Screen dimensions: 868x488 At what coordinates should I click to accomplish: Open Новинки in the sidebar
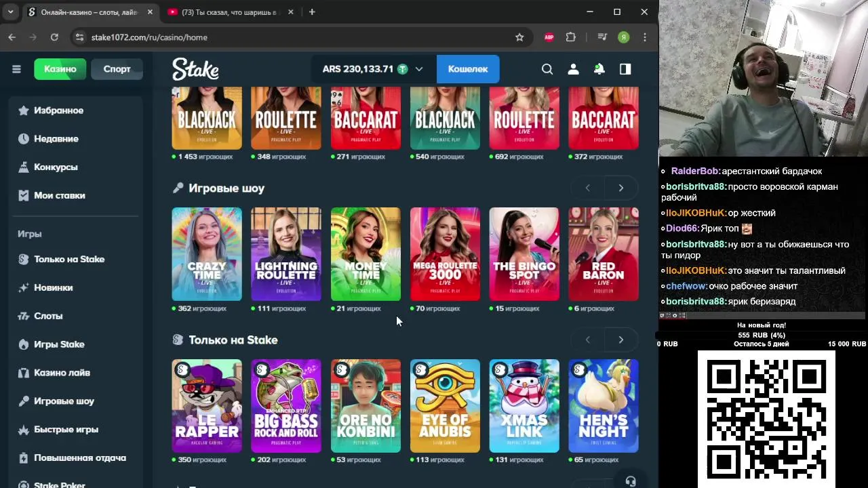(x=77, y=287)
